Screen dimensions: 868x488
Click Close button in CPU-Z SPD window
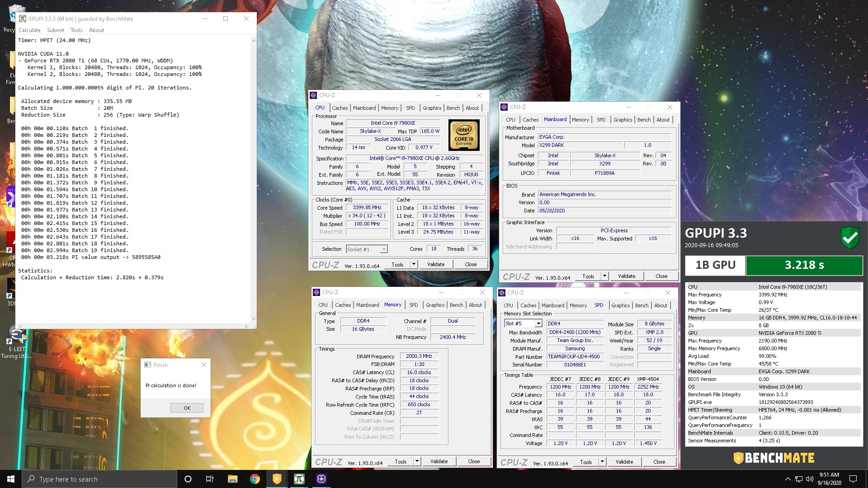click(x=659, y=462)
